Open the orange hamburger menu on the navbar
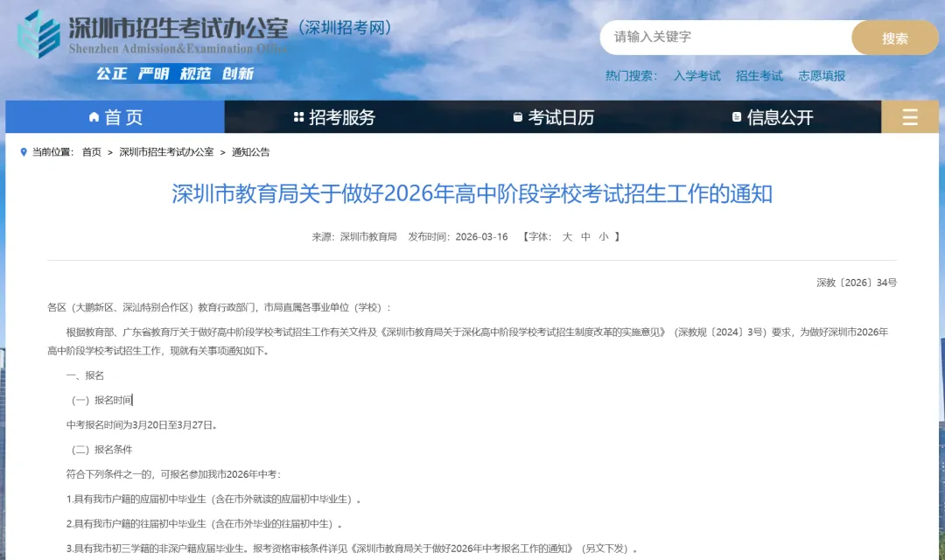 click(910, 116)
